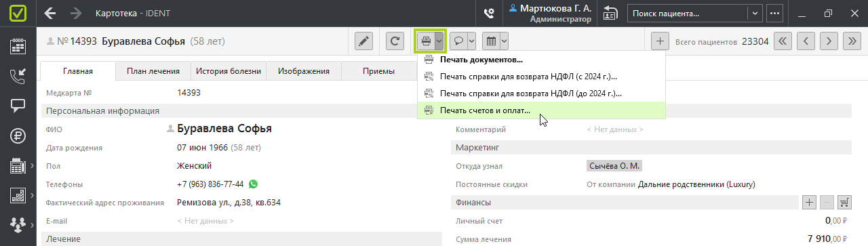The height and width of the screenshot is (246, 868).
Task: Click address Ремизова ул., д.38, кв.634
Action: pyautogui.click(x=229, y=203)
